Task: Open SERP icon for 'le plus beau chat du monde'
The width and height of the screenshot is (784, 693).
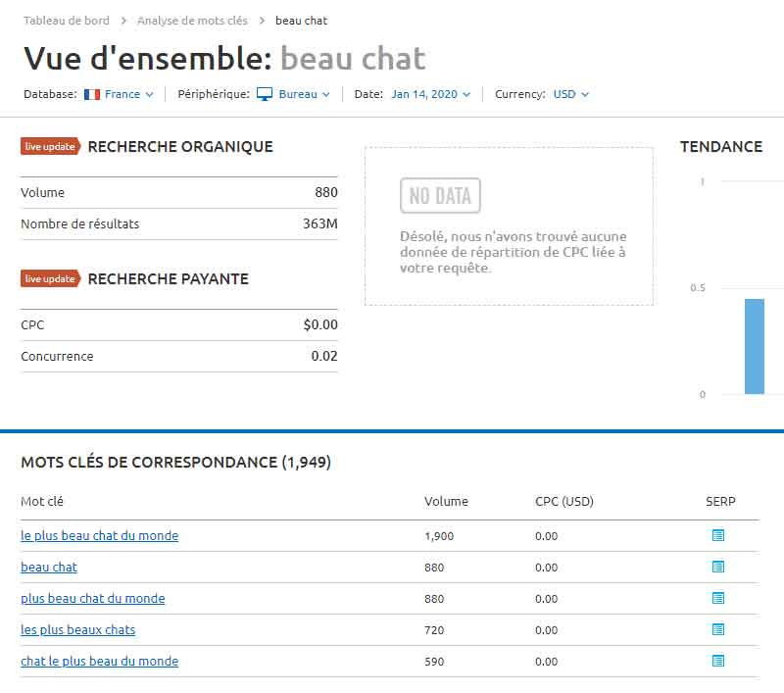Action: click(718, 535)
